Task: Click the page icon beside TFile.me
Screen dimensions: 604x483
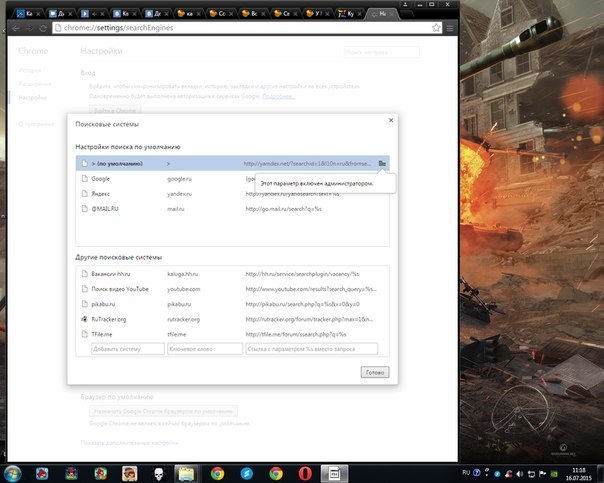Action: coord(84,334)
